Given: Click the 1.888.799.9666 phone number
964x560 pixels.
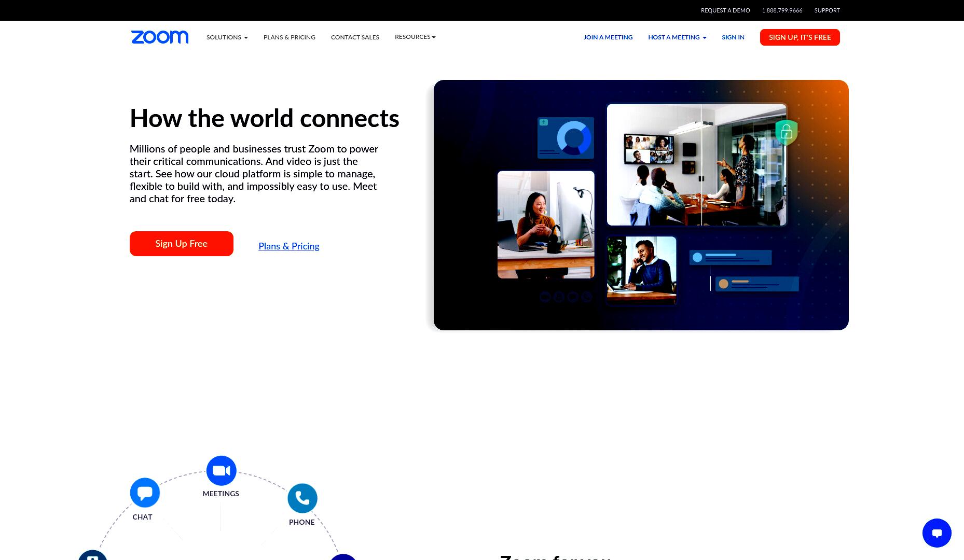Looking at the screenshot, I should (x=782, y=10).
